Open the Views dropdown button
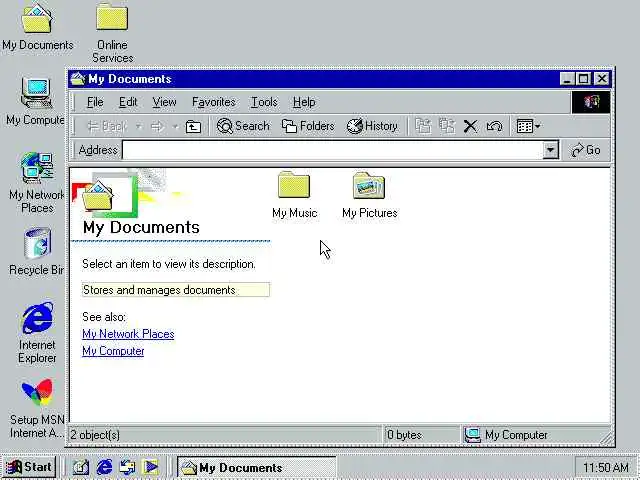Viewport: 640px width, 480px height. [528, 126]
